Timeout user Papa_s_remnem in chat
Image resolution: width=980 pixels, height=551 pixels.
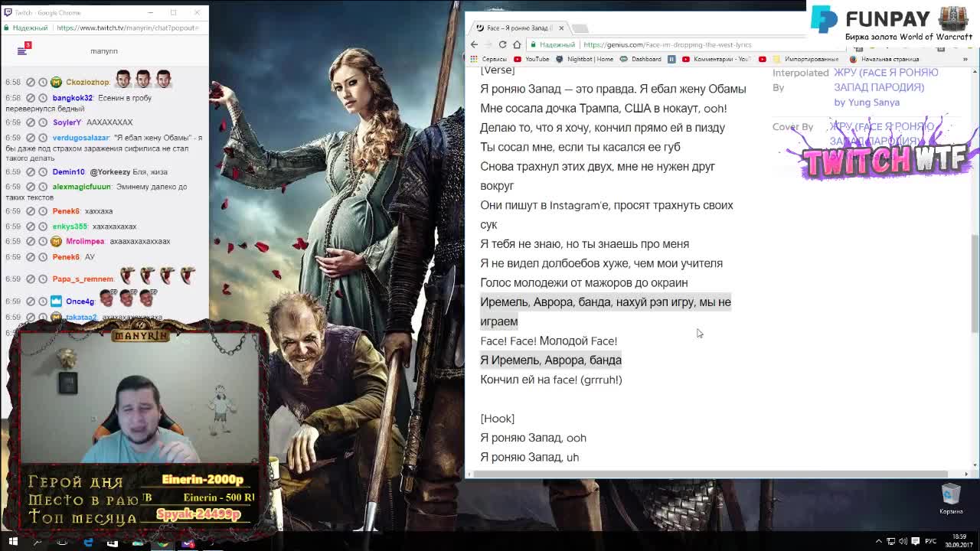tap(43, 279)
